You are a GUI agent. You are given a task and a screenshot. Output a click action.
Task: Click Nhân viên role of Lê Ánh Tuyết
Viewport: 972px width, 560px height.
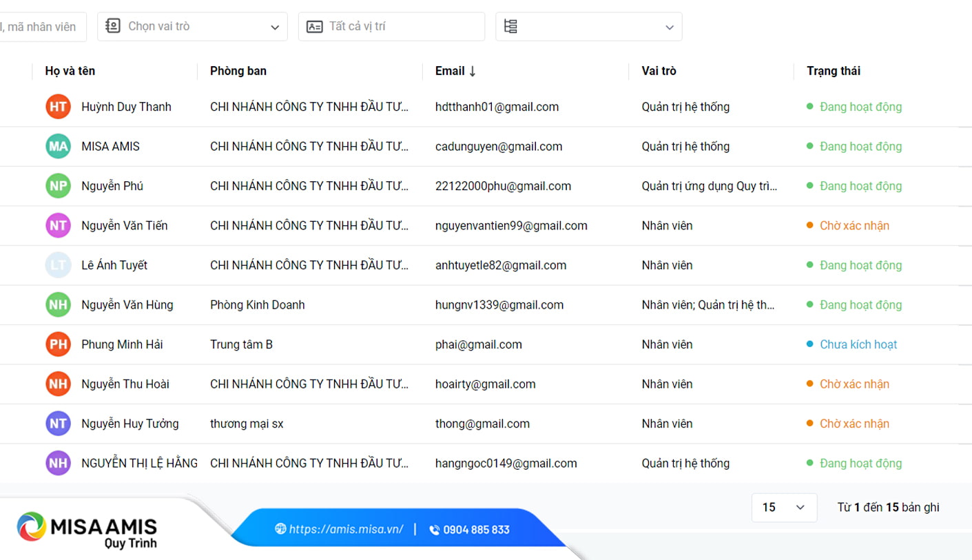(667, 265)
